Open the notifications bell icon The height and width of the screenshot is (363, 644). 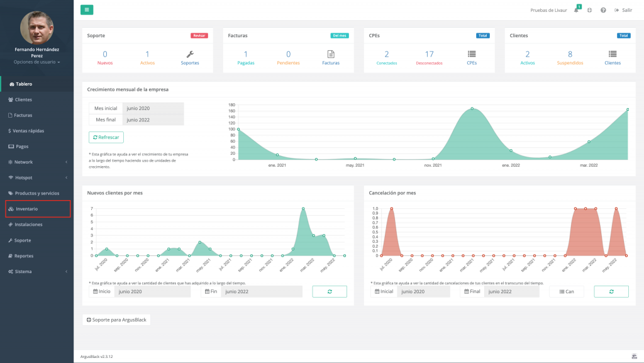point(576,10)
